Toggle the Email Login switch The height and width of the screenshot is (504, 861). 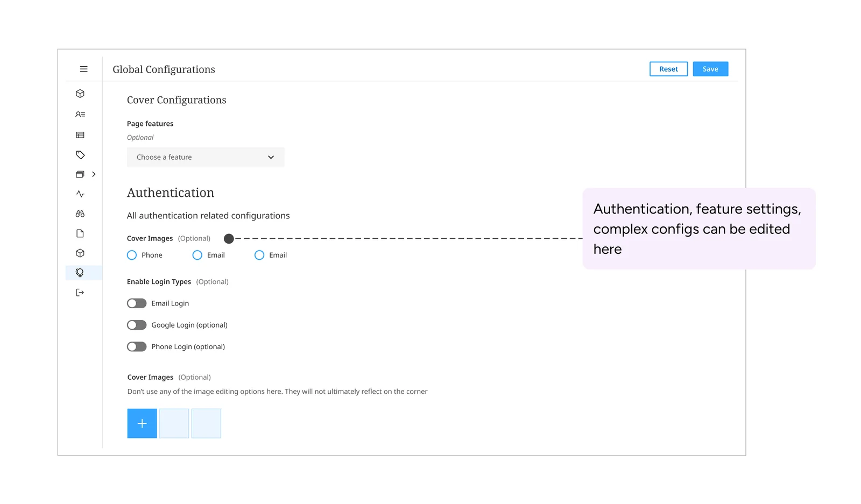tap(137, 303)
